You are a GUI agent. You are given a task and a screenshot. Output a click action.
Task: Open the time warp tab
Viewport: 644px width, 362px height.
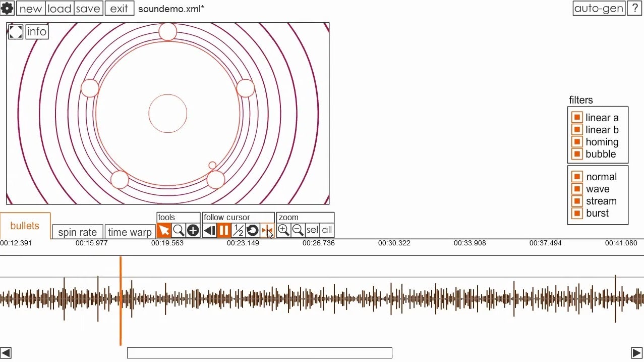pyautogui.click(x=130, y=232)
